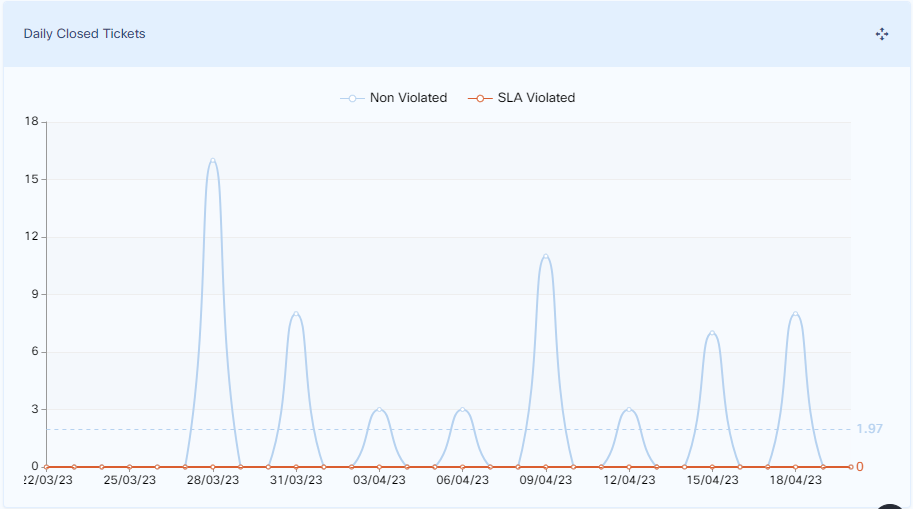Select the Non Violated peak on 09/04/23

pos(545,256)
